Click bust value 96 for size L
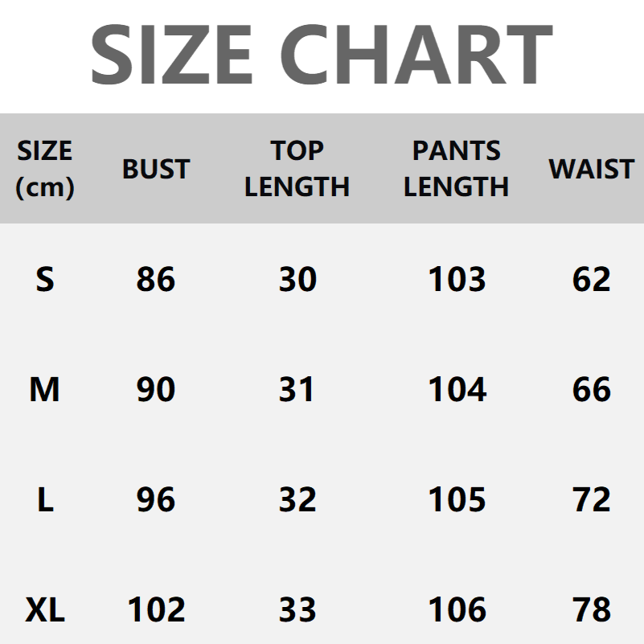This screenshot has height=644, width=644. tap(156, 500)
